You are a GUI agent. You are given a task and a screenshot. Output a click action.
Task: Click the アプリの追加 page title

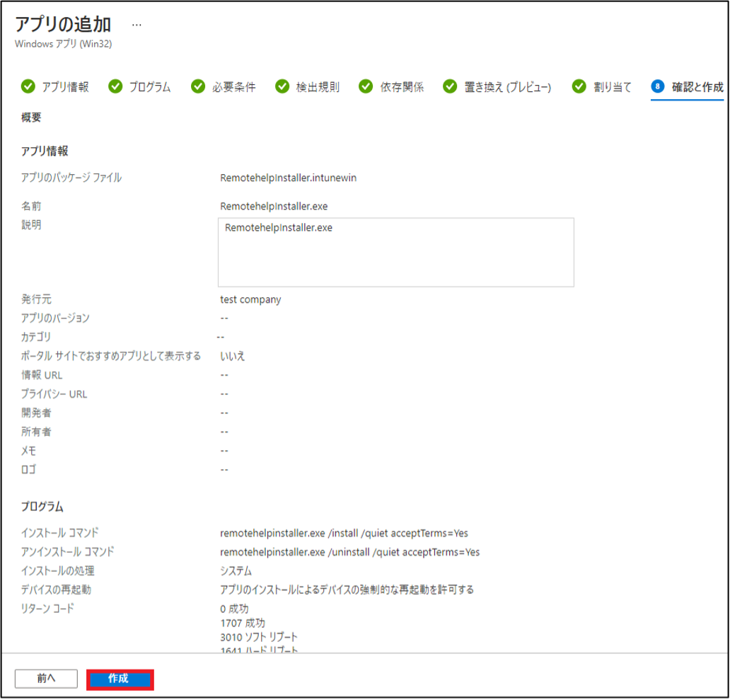pyautogui.click(x=63, y=24)
